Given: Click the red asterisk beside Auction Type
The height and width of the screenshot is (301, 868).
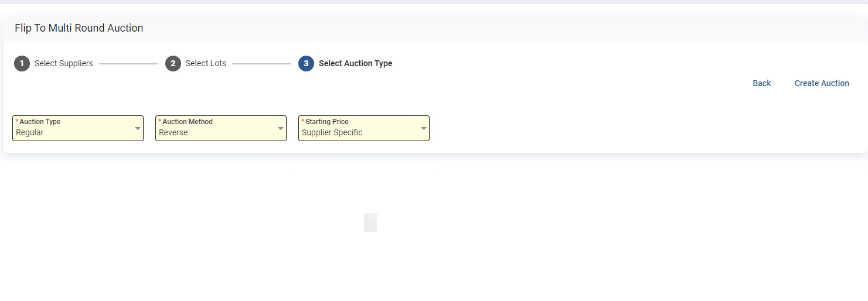Looking at the screenshot, I should click(17, 121).
